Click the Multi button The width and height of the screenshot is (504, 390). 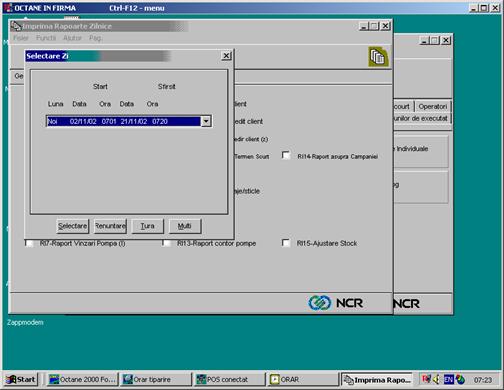pos(185,226)
